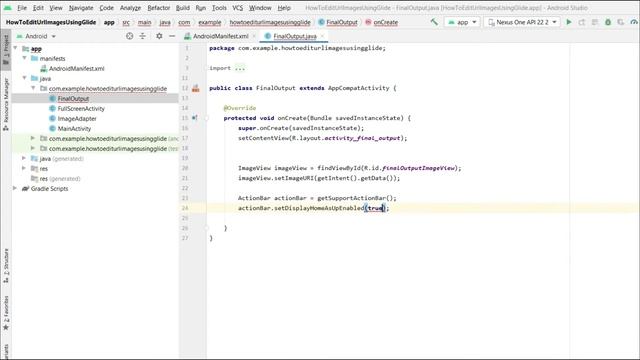Click the FinalOutput class icon in breadcrumb
This screenshot has height=360, width=640.
click(x=322, y=22)
